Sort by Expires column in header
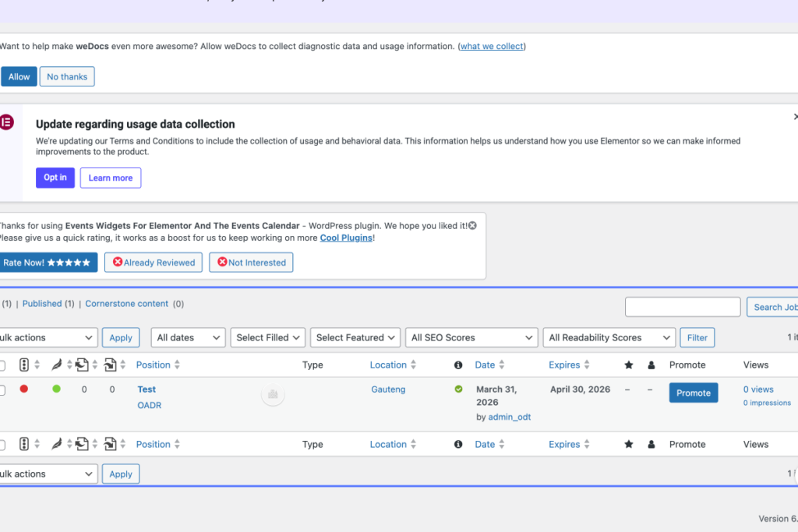 pos(564,365)
